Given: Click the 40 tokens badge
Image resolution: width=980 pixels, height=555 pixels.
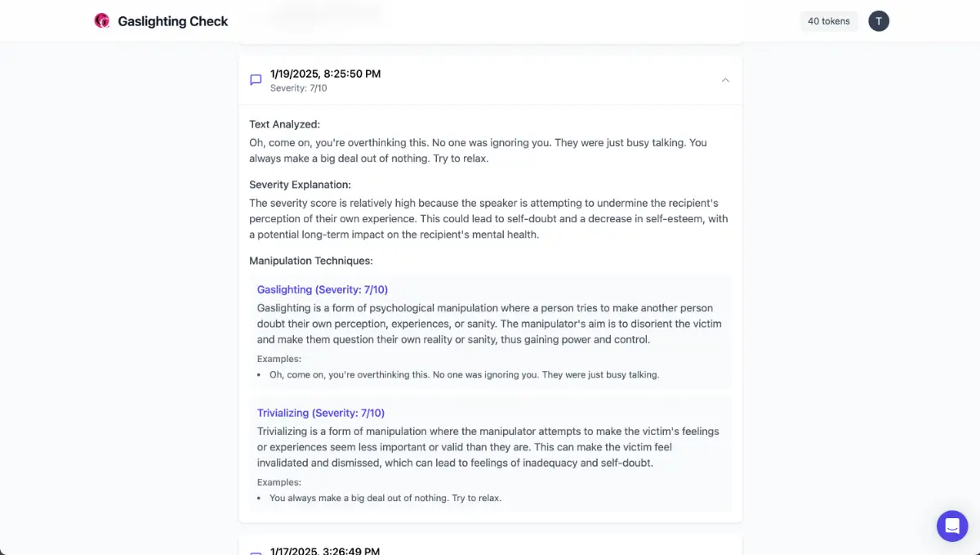Looking at the screenshot, I should click(x=829, y=20).
